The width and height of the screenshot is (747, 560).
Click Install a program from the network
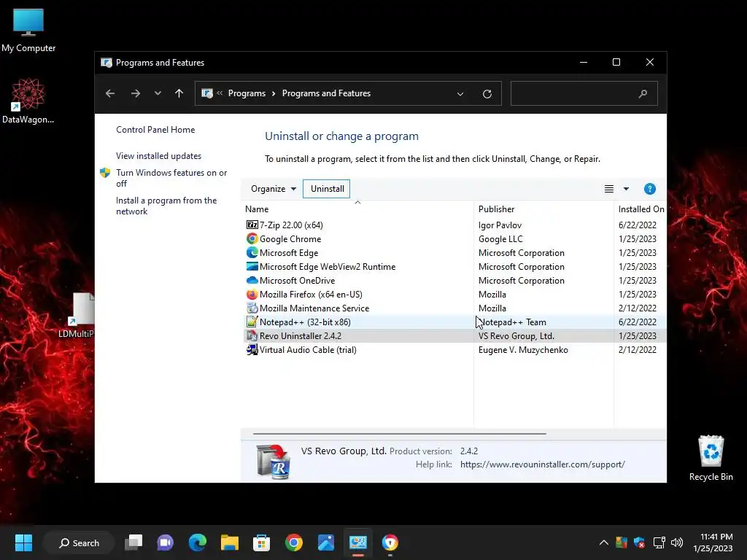click(166, 206)
